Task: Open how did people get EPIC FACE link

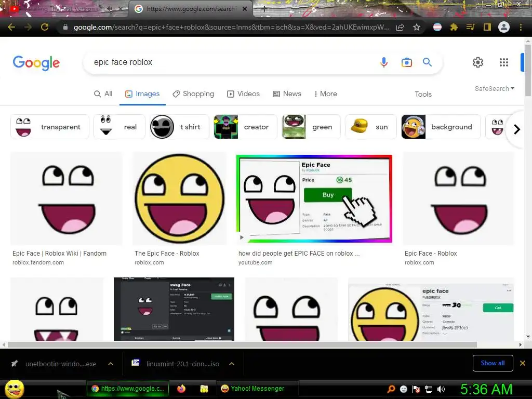Action: pyautogui.click(x=299, y=254)
